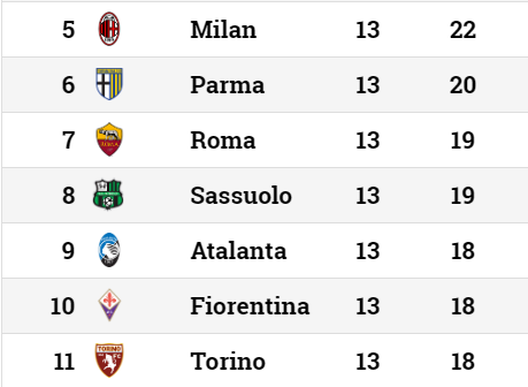Click the AC Milan club crest
The width and height of the screenshot is (528, 387).
pyautogui.click(x=109, y=29)
